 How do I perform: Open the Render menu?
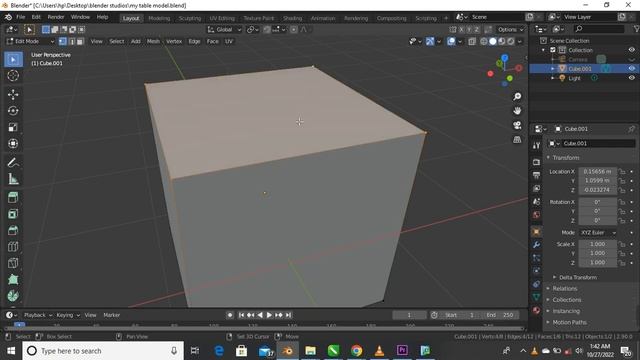point(56,17)
